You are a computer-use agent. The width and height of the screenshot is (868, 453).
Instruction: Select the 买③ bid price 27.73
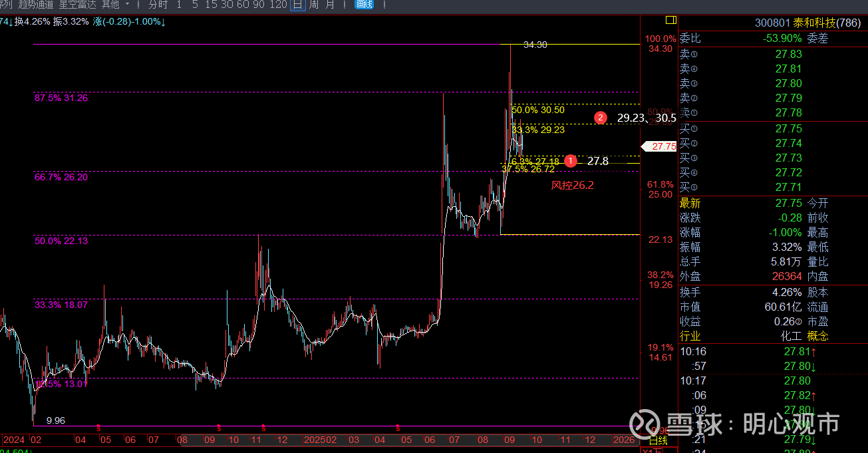[789, 158]
